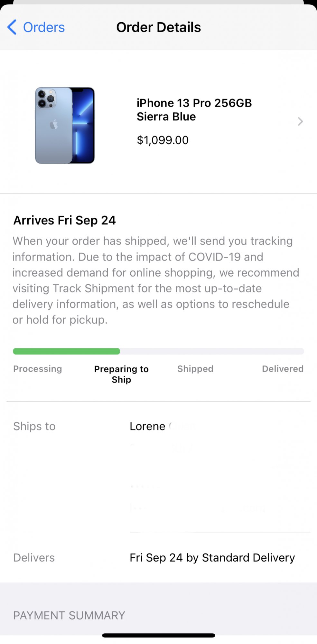Tap the green order progress bar
Image resolution: width=317 pixels, height=644 pixels.
[66, 351]
